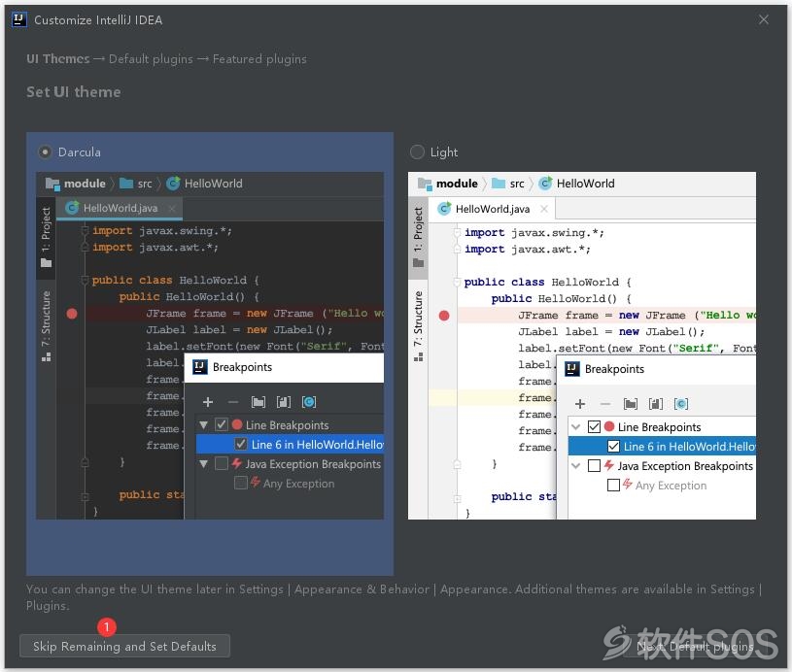The image size is (792, 672).
Task: Click red breakpoint dot in Darcula gutter
Action: point(72,314)
